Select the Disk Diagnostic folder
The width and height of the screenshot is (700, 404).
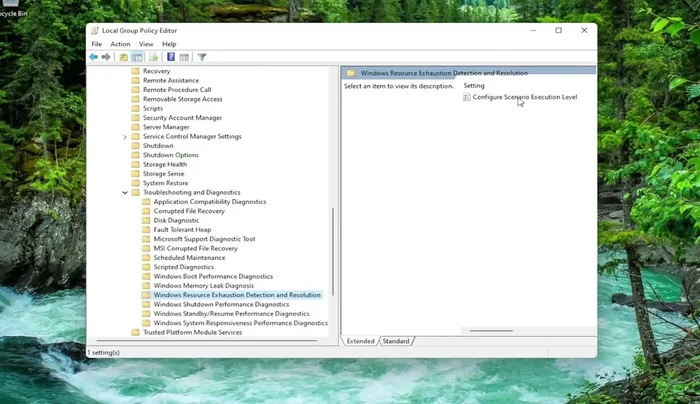[176, 220]
